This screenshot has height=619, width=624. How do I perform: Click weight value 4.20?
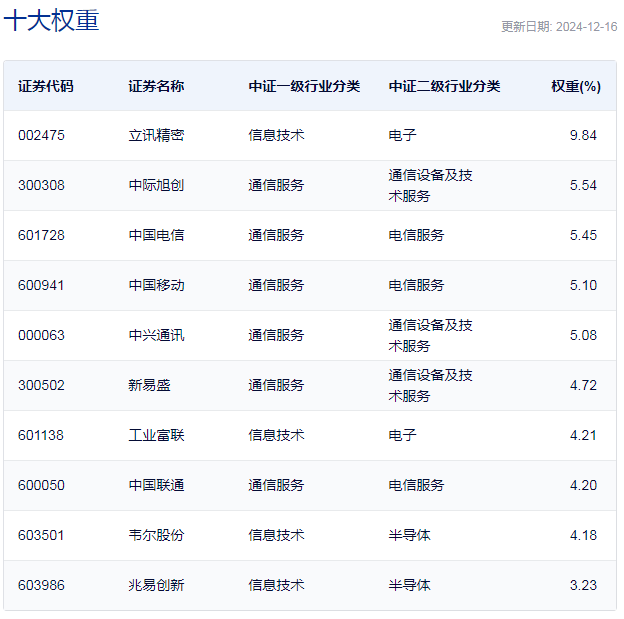click(x=583, y=485)
